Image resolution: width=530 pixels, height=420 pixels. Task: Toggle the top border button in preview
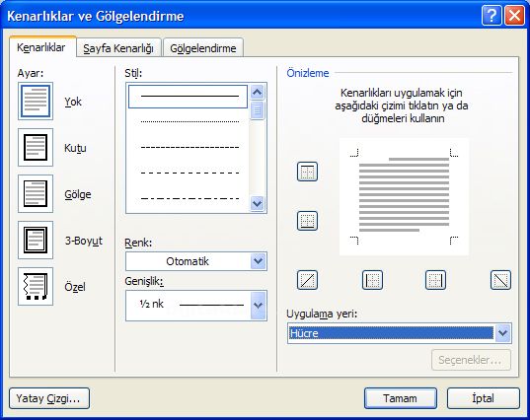point(307,172)
